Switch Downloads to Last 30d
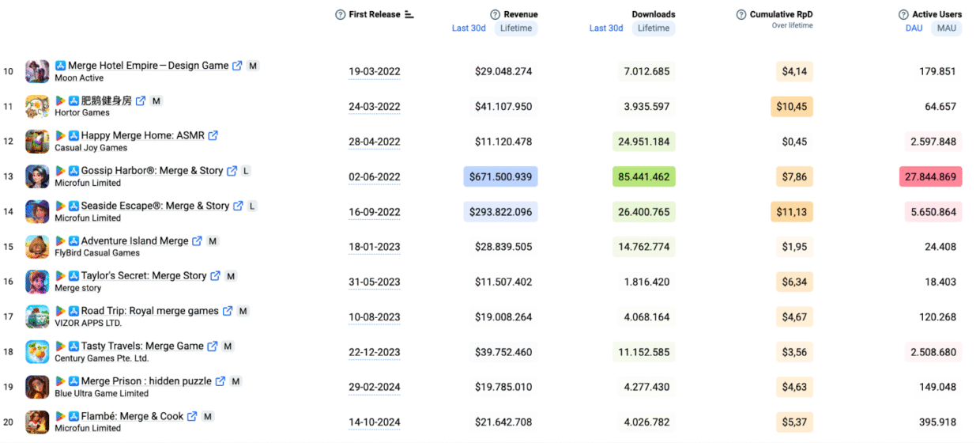980x443 pixels. 606,28
